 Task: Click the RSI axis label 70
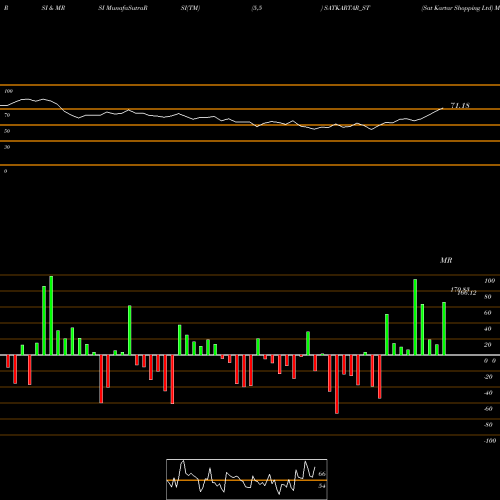click(7, 115)
